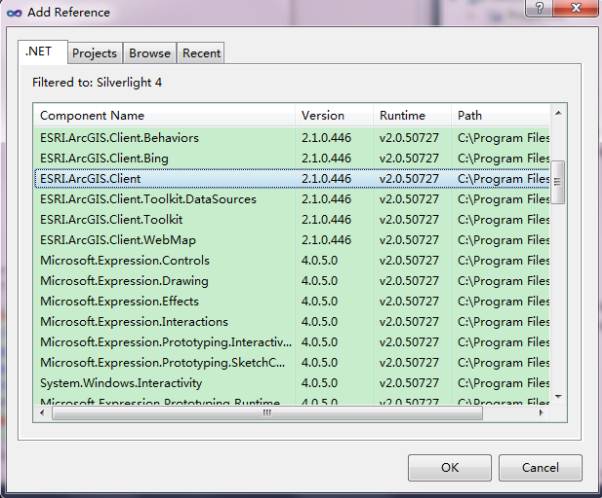Switch to the Recent tab
The image size is (602, 498).
(201, 53)
